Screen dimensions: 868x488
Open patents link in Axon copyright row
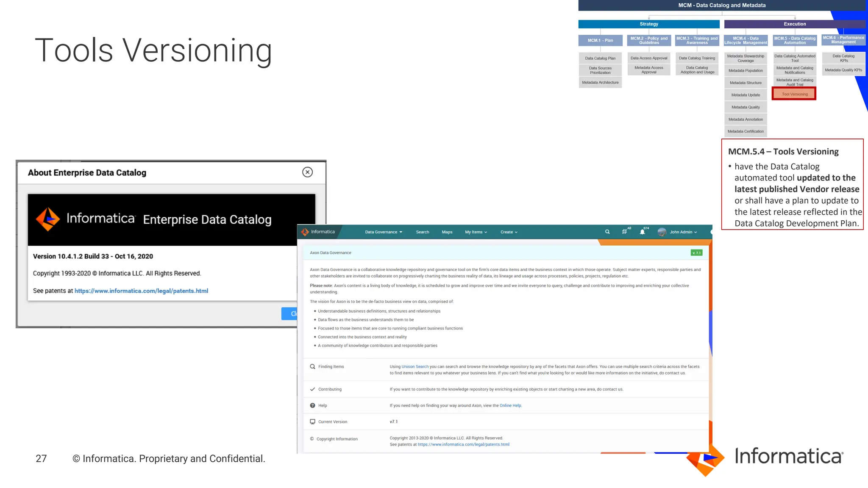pos(463,444)
